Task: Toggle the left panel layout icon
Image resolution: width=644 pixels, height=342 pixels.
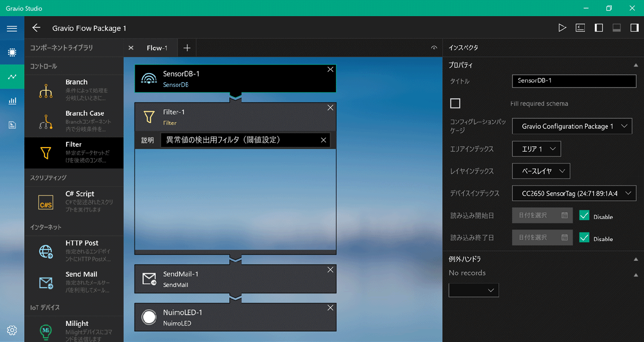Action: click(x=598, y=28)
